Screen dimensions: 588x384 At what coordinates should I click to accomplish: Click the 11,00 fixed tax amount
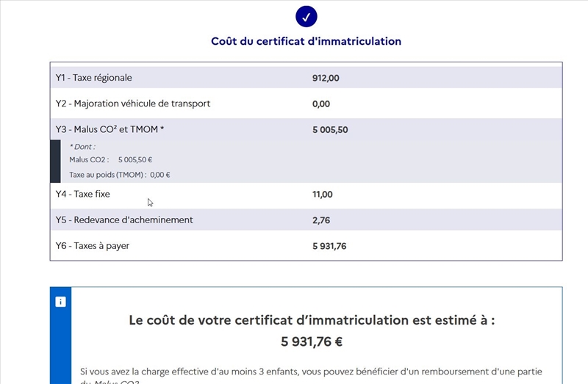323,195
